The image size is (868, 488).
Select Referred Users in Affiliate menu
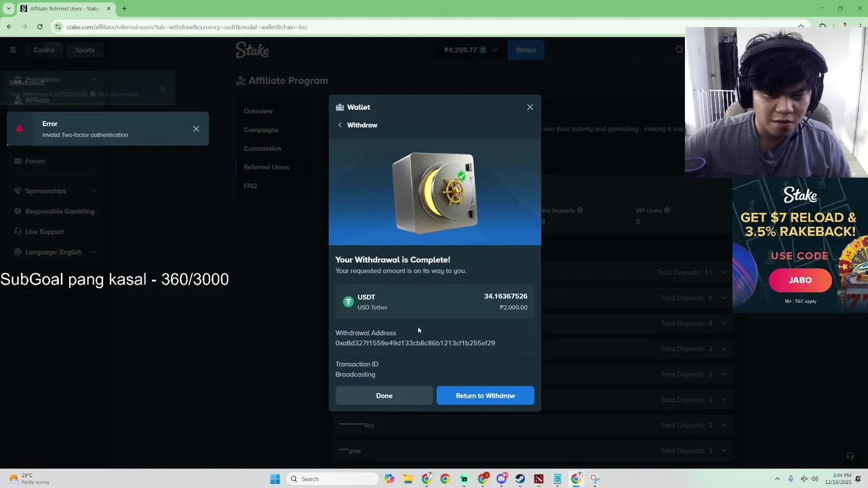tap(266, 167)
